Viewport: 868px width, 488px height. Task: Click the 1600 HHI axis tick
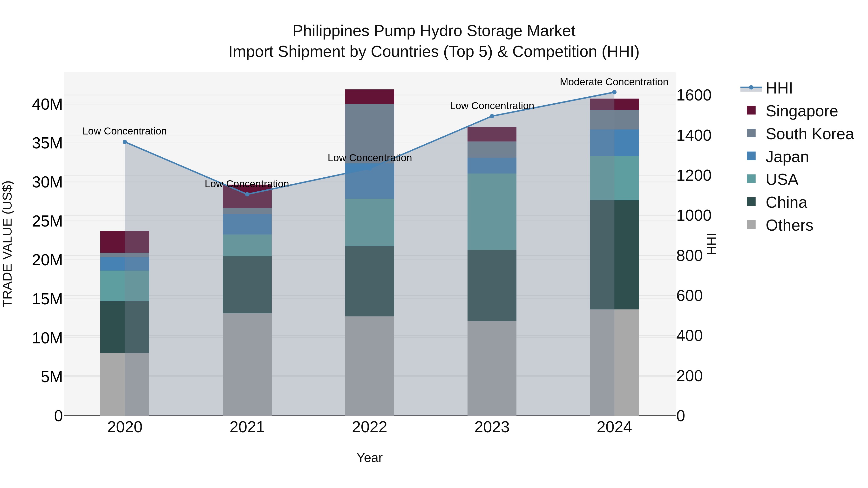click(x=694, y=95)
